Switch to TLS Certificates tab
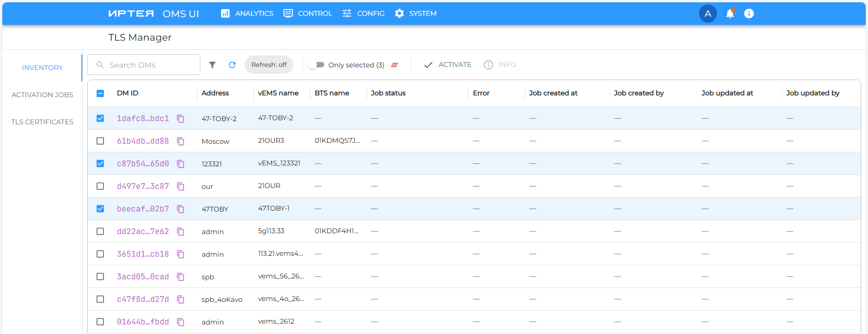The image size is (868, 334). 42,122
